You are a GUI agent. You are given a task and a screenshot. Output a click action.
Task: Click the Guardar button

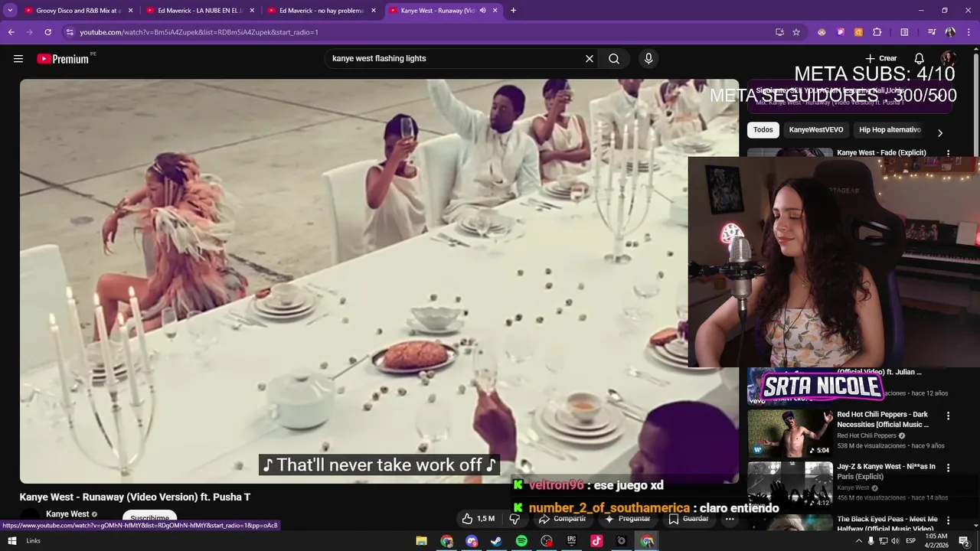pyautogui.click(x=688, y=519)
